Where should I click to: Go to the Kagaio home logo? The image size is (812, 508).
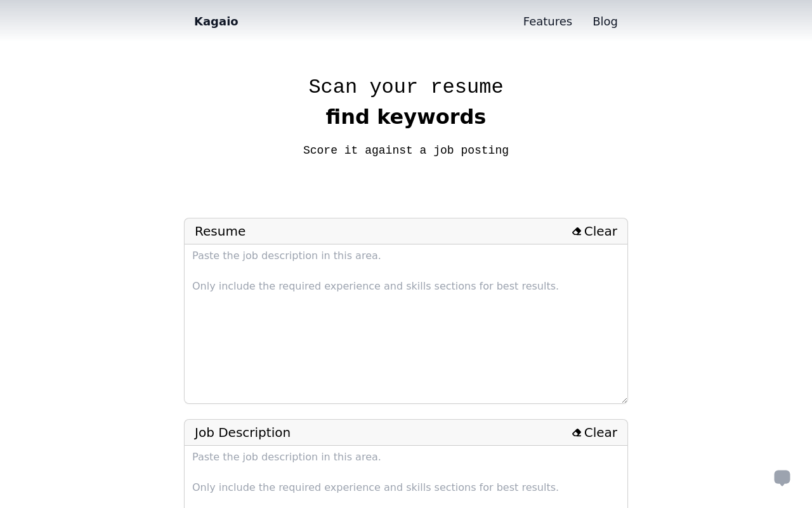click(216, 22)
